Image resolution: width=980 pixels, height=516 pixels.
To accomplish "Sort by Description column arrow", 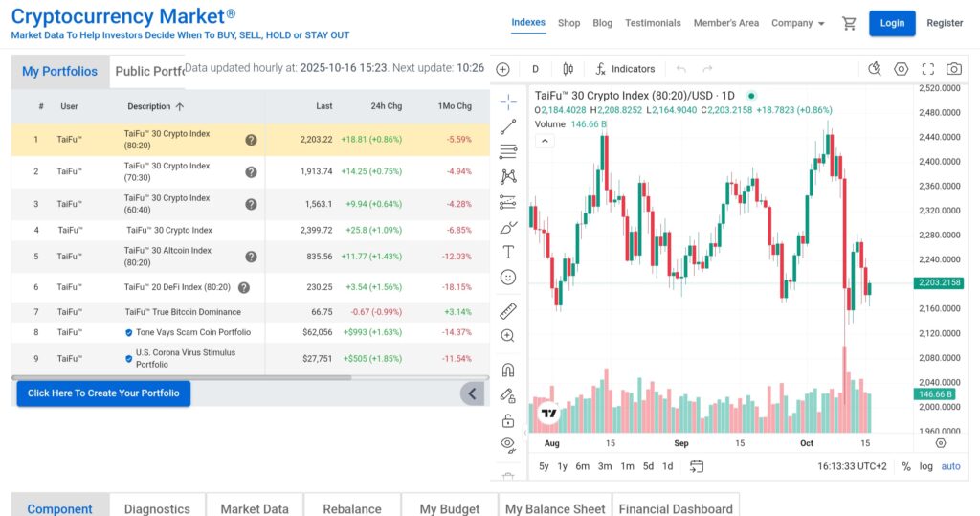I will 180,106.
